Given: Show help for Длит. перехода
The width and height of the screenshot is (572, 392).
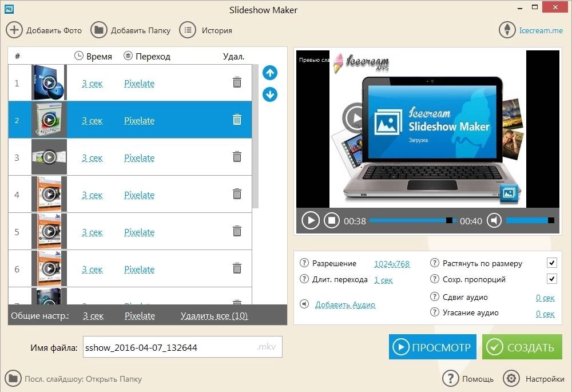Looking at the screenshot, I should pyautogui.click(x=304, y=279).
